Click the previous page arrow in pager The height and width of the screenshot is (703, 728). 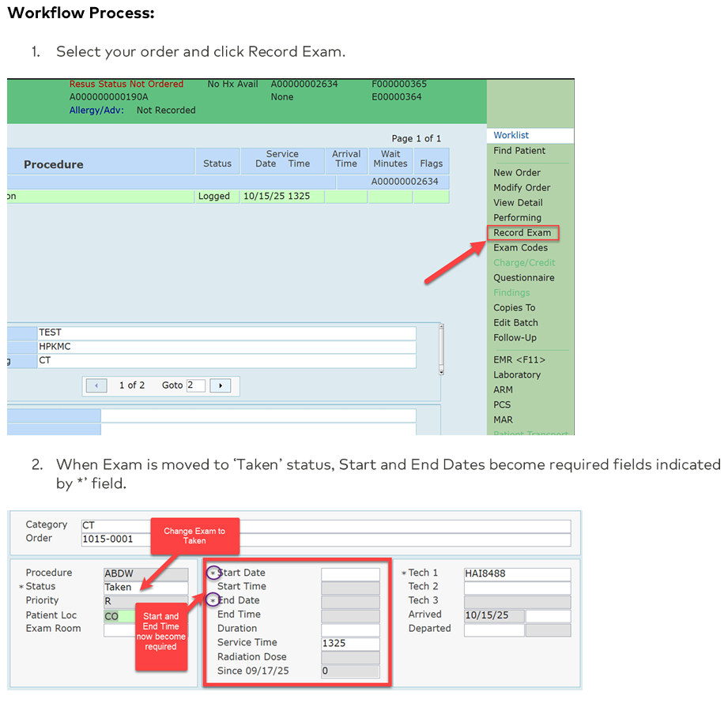pyautogui.click(x=96, y=385)
